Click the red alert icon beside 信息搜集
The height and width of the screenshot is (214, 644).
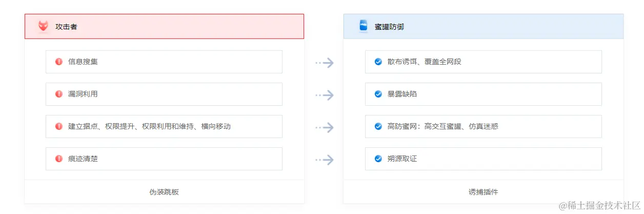(59, 62)
